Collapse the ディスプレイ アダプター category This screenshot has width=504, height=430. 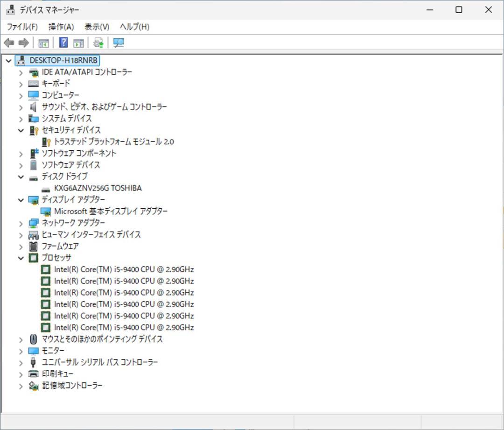click(x=21, y=200)
